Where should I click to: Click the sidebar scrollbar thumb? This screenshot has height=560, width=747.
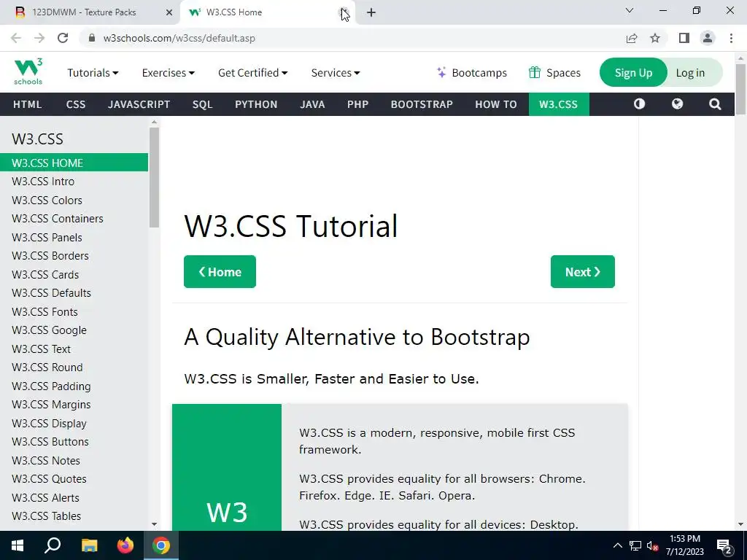coord(154,178)
